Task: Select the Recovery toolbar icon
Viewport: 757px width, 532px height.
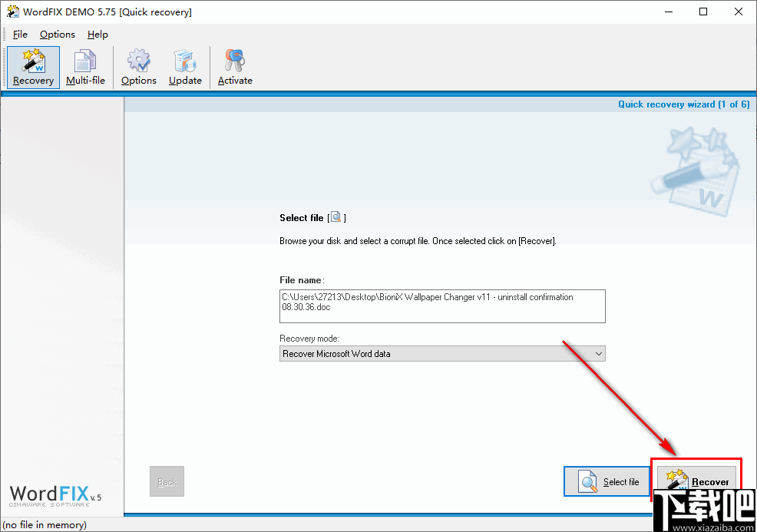Action: 33,67
